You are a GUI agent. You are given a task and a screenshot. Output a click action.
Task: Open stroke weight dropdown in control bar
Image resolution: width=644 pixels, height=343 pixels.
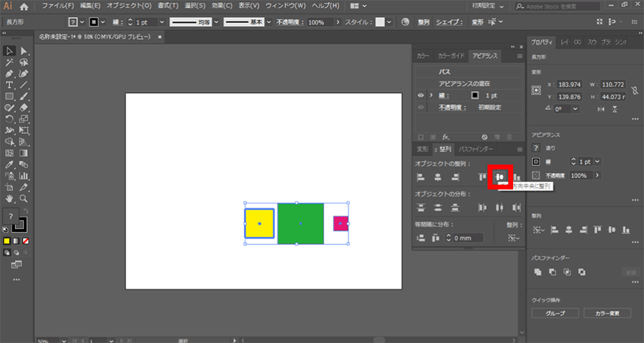[160, 22]
